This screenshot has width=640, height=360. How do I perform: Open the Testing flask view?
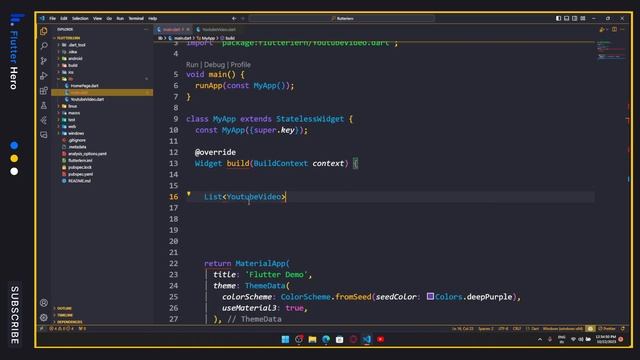[44, 105]
